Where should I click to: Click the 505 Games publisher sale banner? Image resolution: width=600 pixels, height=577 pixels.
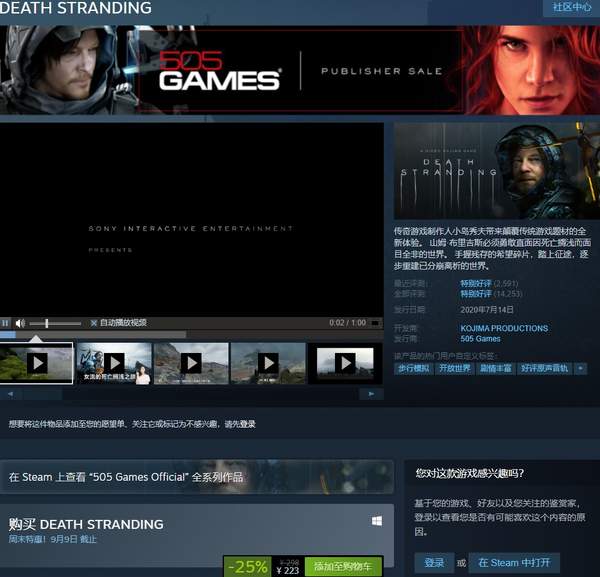(300, 69)
